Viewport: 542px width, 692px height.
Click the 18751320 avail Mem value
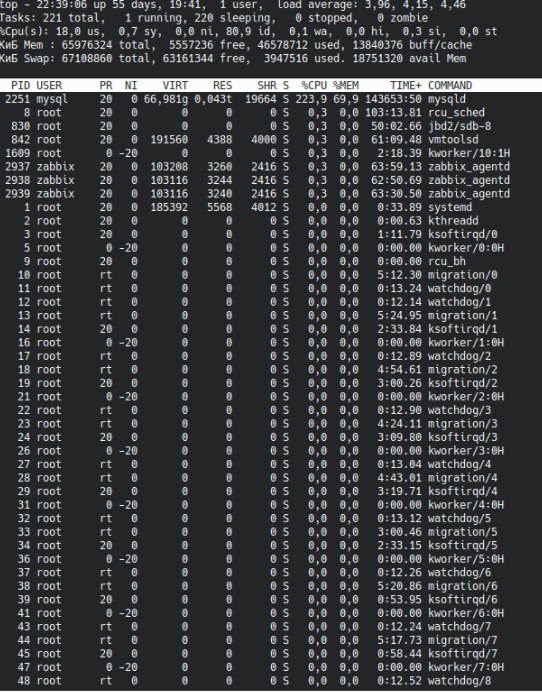(x=377, y=58)
